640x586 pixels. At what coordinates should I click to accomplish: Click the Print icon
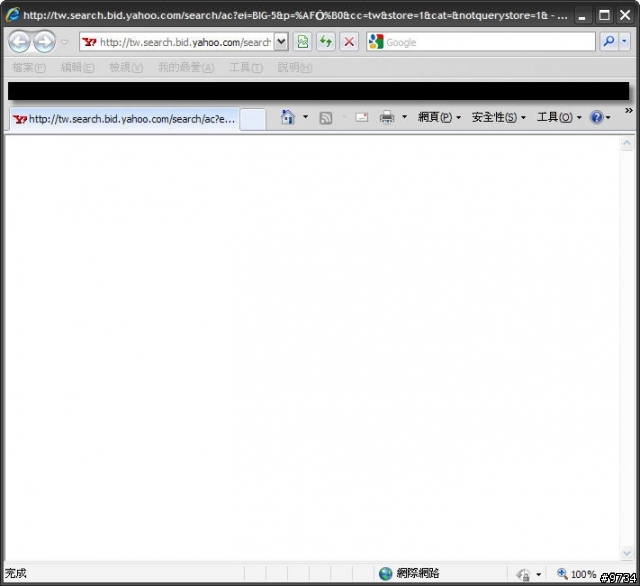387,118
